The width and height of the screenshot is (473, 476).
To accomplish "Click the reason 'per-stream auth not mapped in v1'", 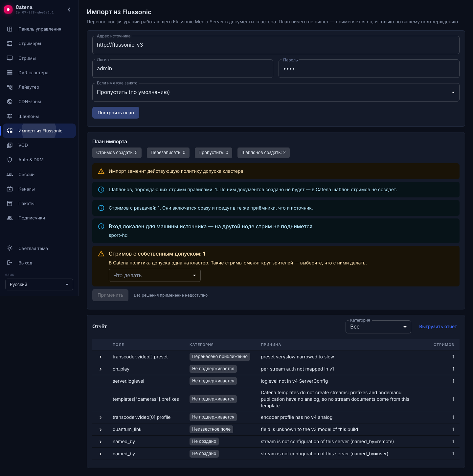I will [297, 369].
